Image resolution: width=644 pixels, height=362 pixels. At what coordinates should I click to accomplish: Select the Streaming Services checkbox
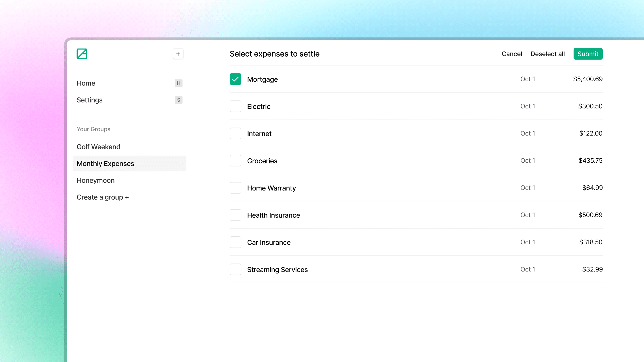pos(235,269)
